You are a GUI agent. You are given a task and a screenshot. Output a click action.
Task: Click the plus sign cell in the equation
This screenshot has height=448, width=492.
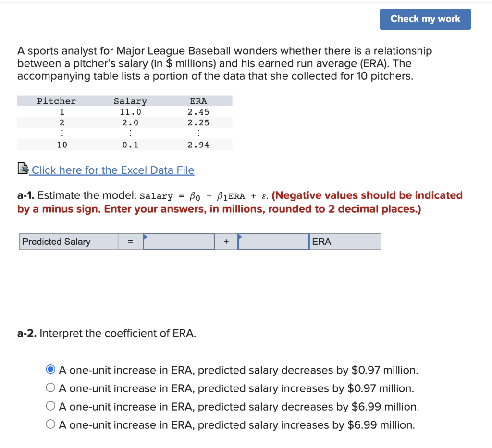tap(226, 242)
